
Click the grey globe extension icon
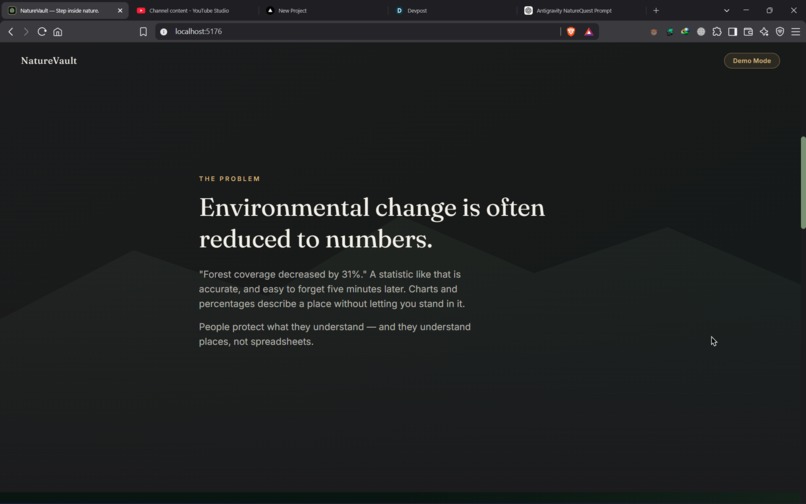(x=701, y=32)
